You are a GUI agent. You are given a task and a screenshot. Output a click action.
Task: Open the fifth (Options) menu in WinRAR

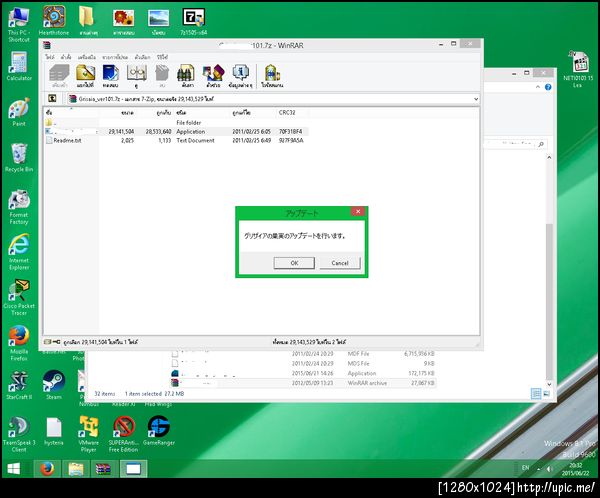(142, 57)
